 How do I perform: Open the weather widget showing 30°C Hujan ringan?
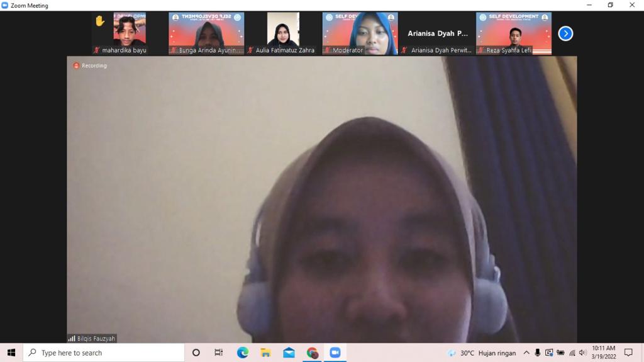point(481,353)
